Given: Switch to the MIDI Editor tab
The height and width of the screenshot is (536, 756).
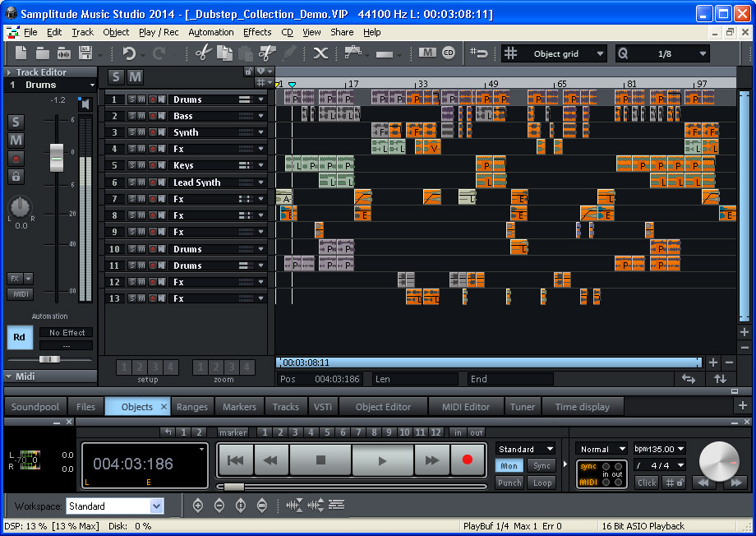Looking at the screenshot, I should (x=466, y=407).
